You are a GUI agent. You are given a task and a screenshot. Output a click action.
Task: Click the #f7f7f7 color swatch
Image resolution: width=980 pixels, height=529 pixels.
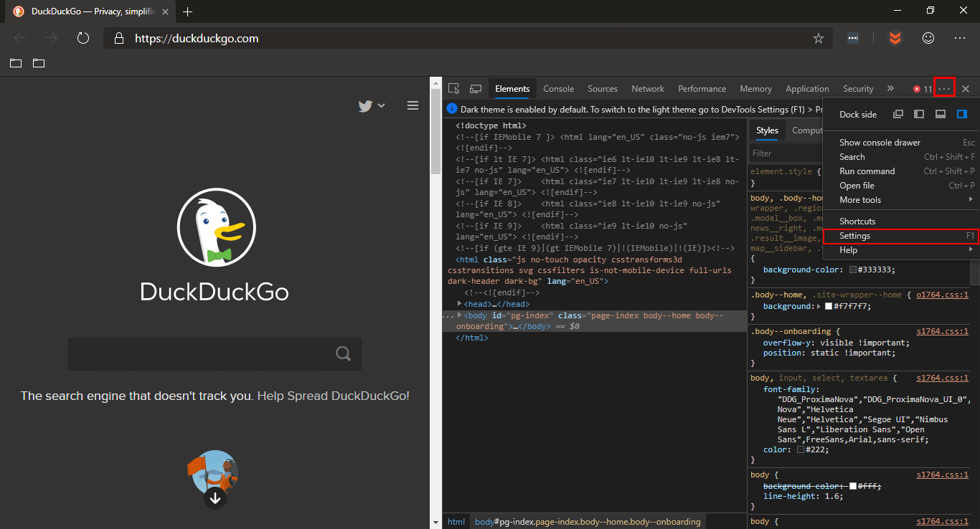(x=829, y=306)
